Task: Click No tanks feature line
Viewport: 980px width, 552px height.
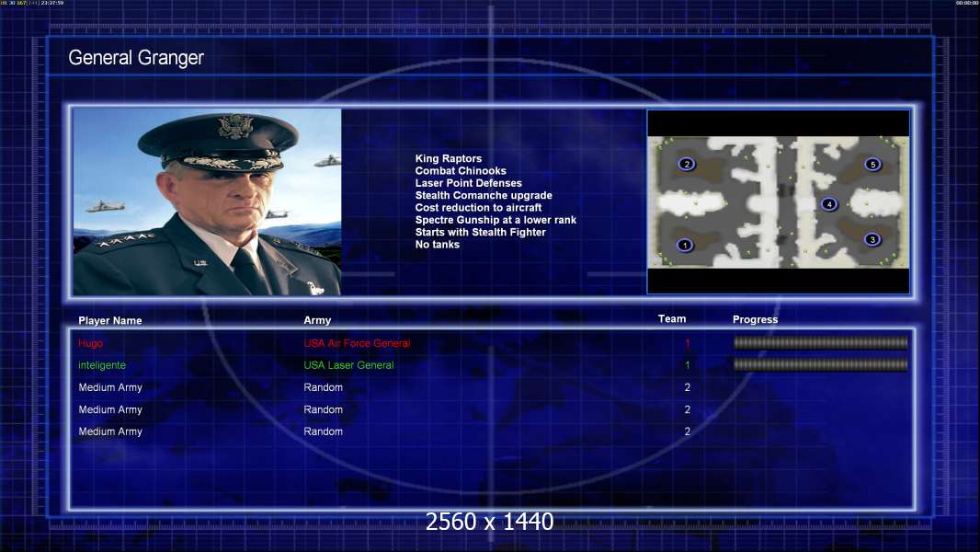Action: [437, 245]
